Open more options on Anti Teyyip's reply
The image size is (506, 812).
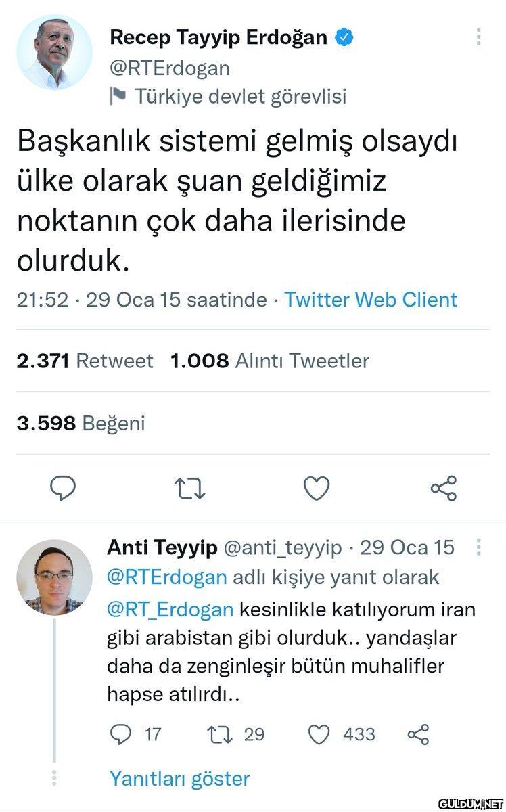[479, 547]
